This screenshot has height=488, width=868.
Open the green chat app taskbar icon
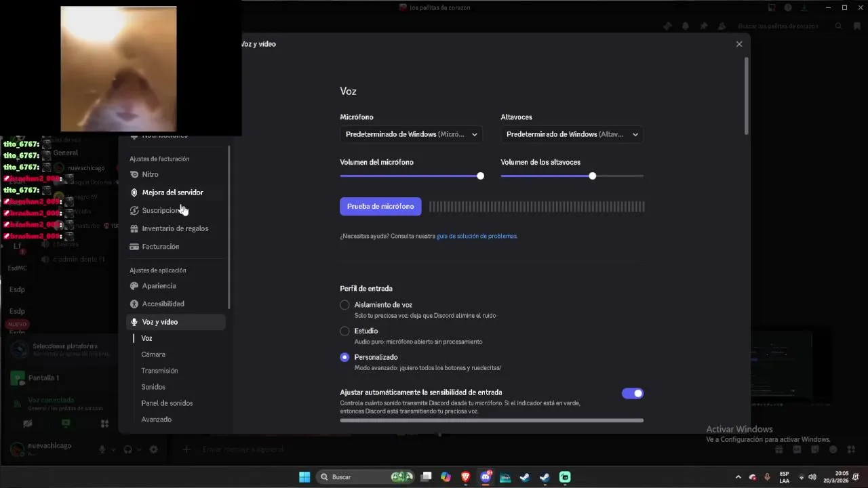(x=565, y=477)
